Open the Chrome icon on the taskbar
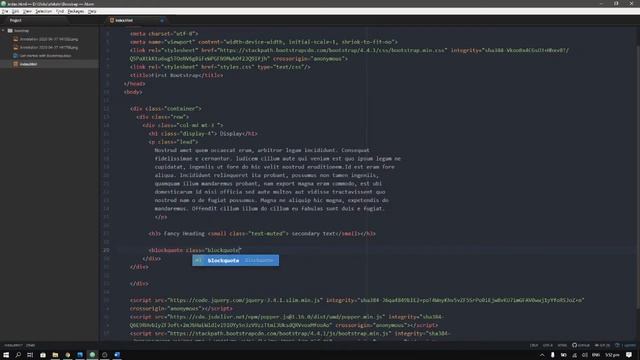 coord(67,355)
